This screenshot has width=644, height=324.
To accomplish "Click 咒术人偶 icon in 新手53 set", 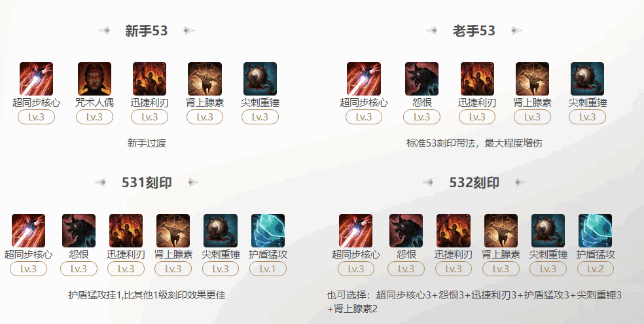I will pos(94,79).
